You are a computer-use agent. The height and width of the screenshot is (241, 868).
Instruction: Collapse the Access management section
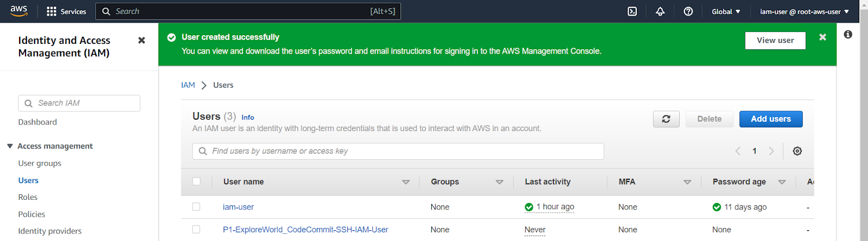10,146
